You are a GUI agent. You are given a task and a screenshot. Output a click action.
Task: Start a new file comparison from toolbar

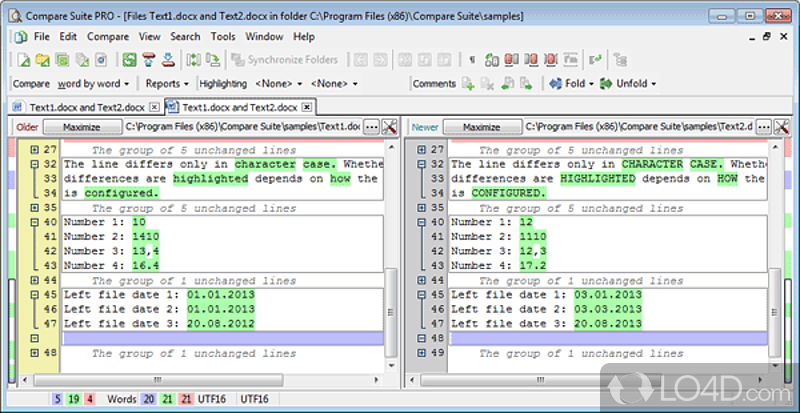pyautogui.click(x=23, y=60)
